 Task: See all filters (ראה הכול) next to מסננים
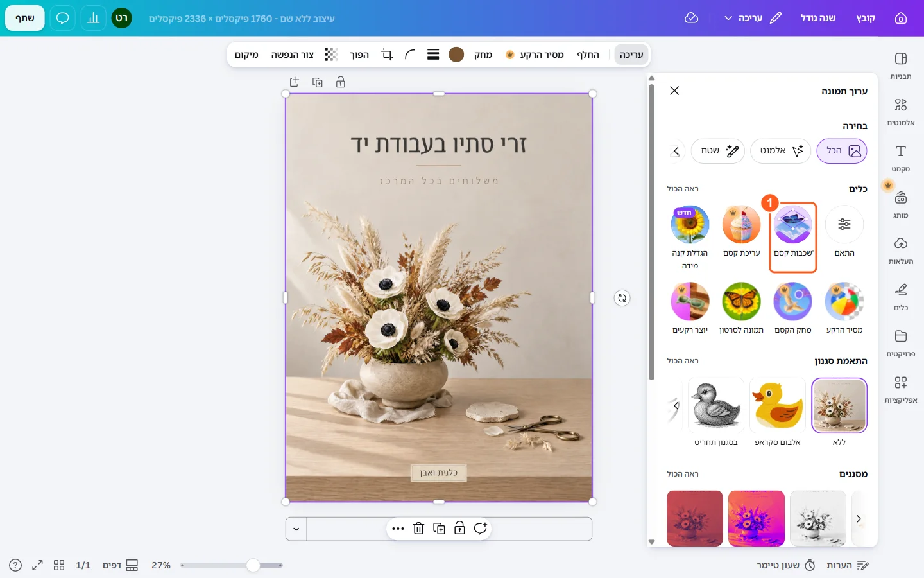[x=683, y=474]
